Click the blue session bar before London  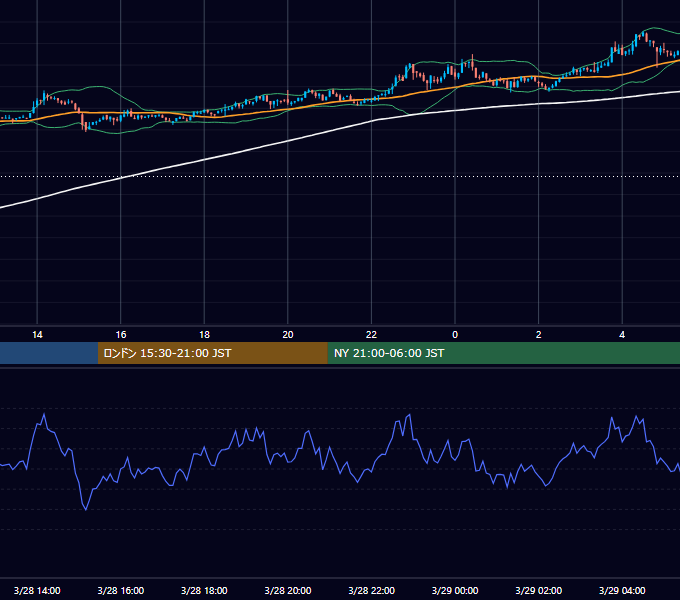coord(49,353)
